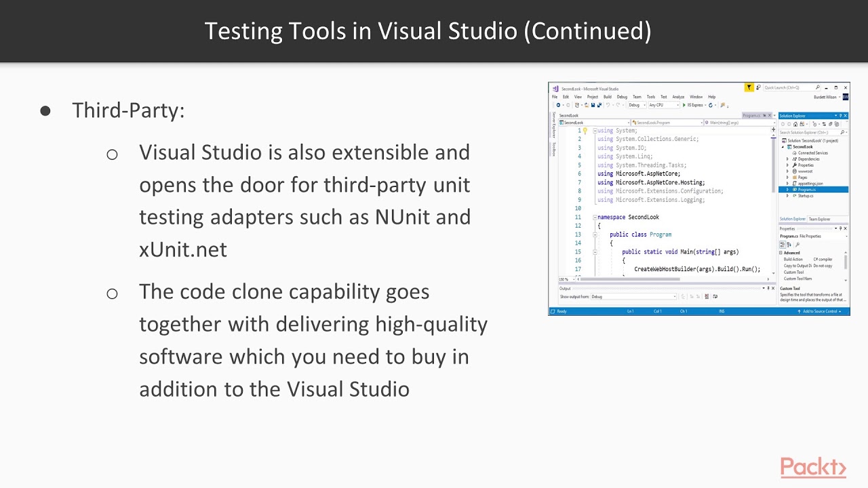The width and height of the screenshot is (868, 488).
Task: Select Connected Services in Solution Explorer
Action: click(812, 153)
